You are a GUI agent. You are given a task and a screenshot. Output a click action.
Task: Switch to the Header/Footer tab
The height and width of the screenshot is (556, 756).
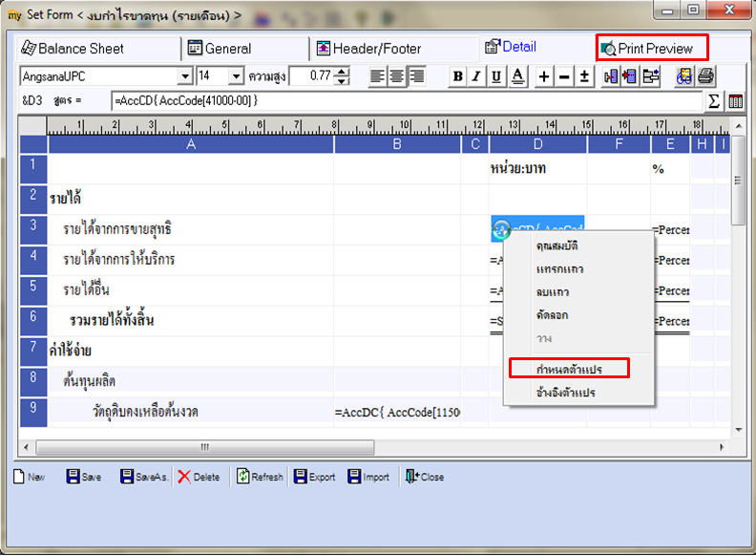(x=368, y=49)
